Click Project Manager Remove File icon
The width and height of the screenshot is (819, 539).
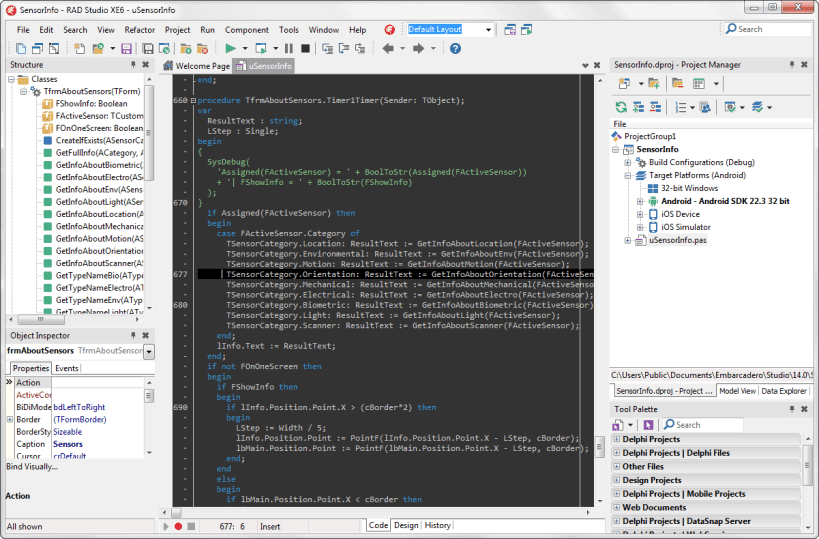pyautogui.click(x=678, y=84)
